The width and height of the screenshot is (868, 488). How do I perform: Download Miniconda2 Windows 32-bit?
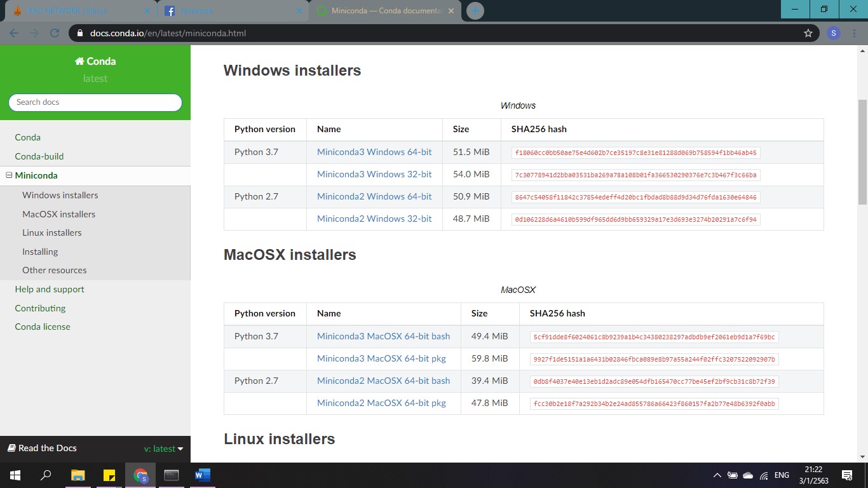pos(374,219)
